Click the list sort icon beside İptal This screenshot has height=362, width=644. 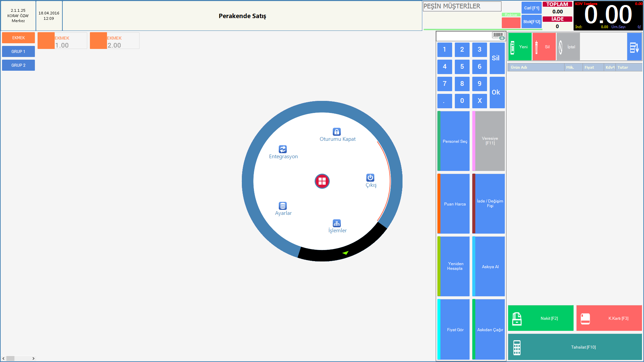(x=634, y=47)
